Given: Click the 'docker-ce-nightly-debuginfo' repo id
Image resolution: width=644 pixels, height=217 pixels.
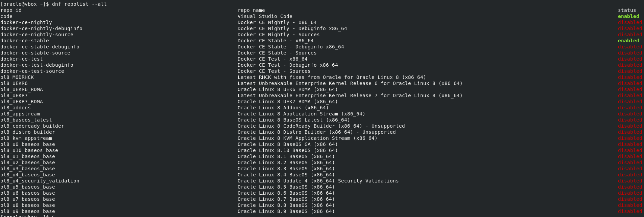Looking at the screenshot, I should tap(41, 28).
